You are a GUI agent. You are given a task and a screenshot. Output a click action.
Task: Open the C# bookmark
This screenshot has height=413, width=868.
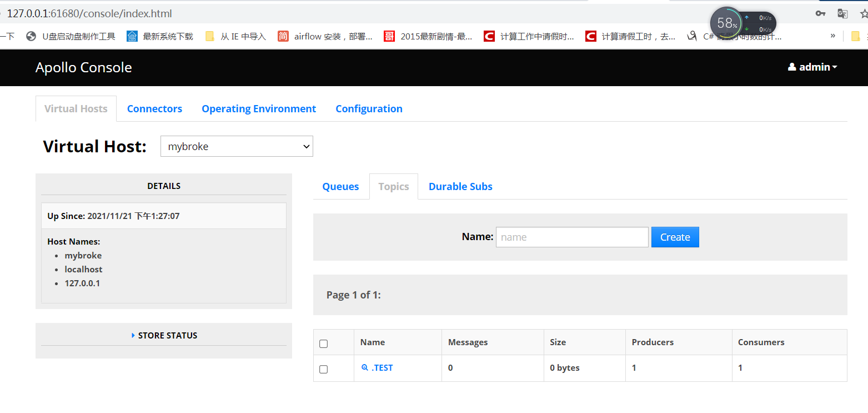click(734, 37)
